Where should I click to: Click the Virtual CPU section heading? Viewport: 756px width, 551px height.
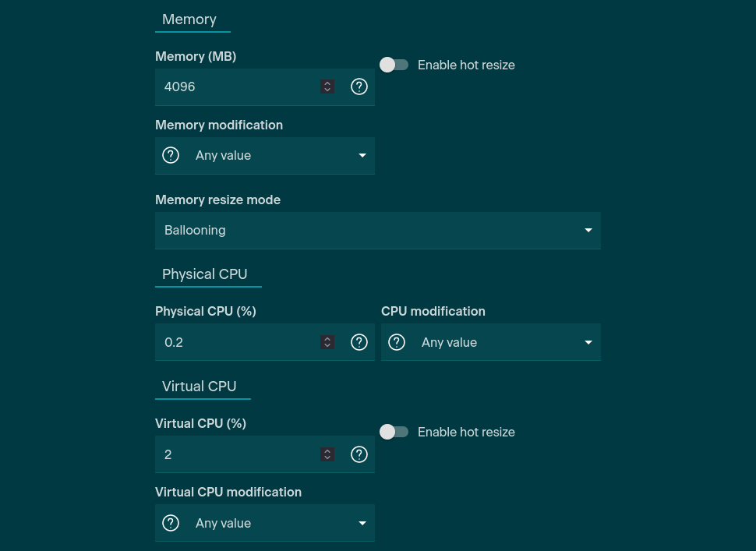click(x=199, y=387)
